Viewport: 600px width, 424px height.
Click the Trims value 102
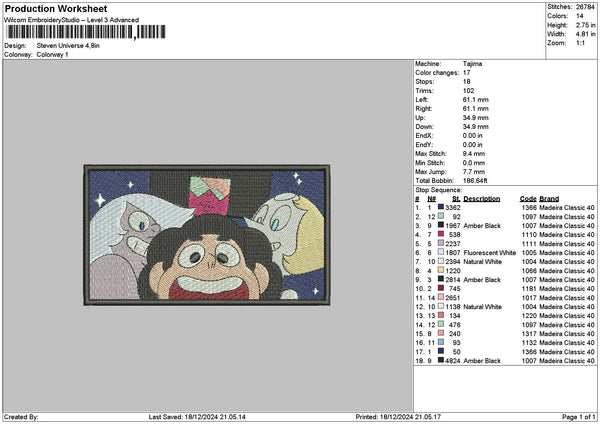pos(468,91)
